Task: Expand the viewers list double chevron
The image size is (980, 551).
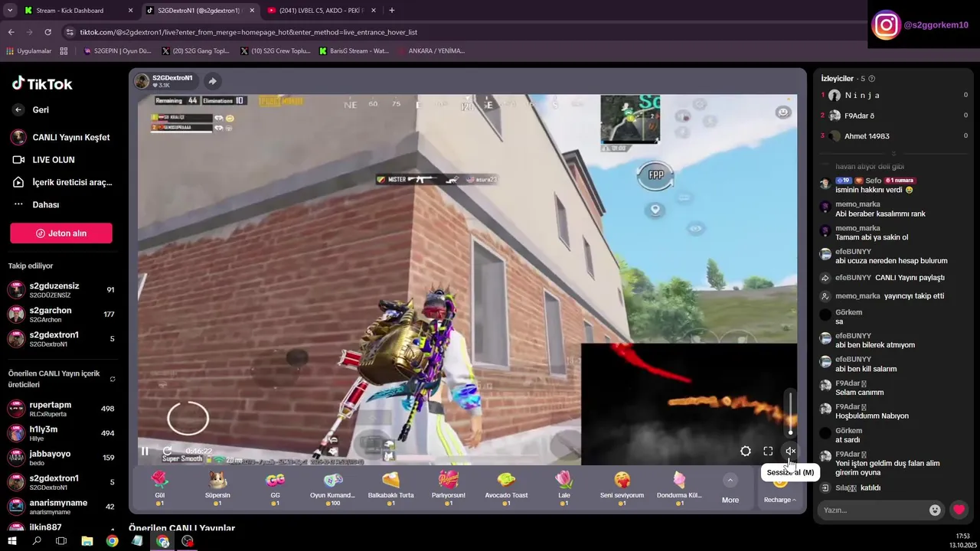Action: click(893, 154)
